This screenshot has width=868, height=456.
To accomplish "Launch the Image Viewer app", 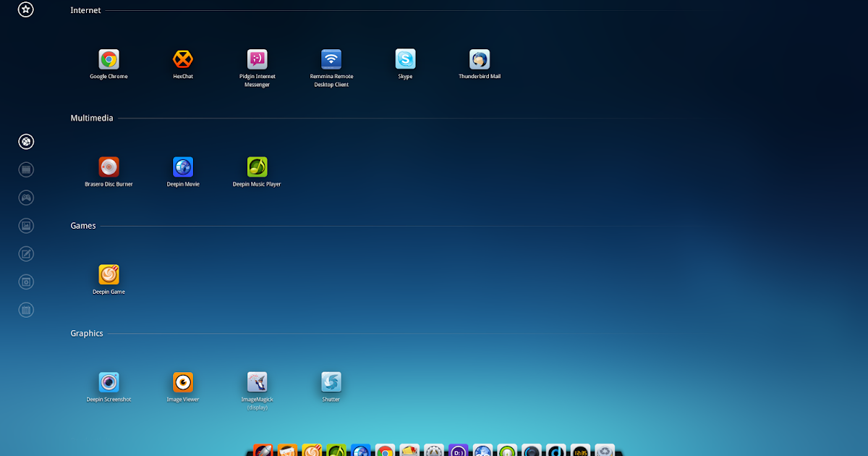I will pyautogui.click(x=183, y=382).
